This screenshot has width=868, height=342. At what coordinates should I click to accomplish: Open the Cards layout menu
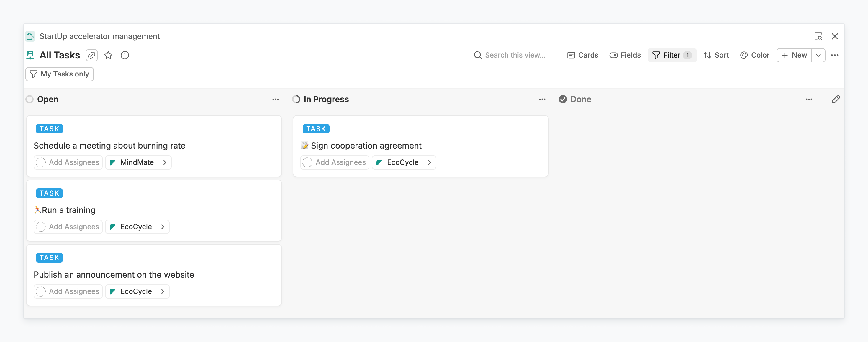coord(583,55)
